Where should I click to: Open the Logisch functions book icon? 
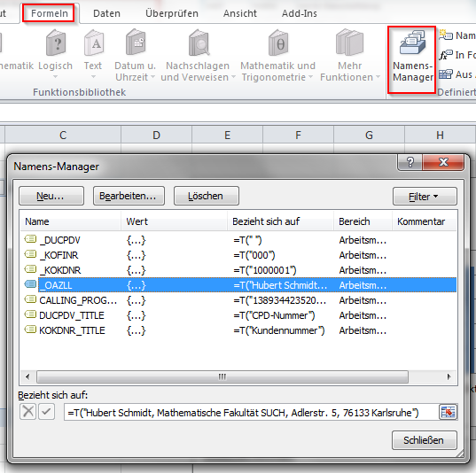[x=56, y=43]
